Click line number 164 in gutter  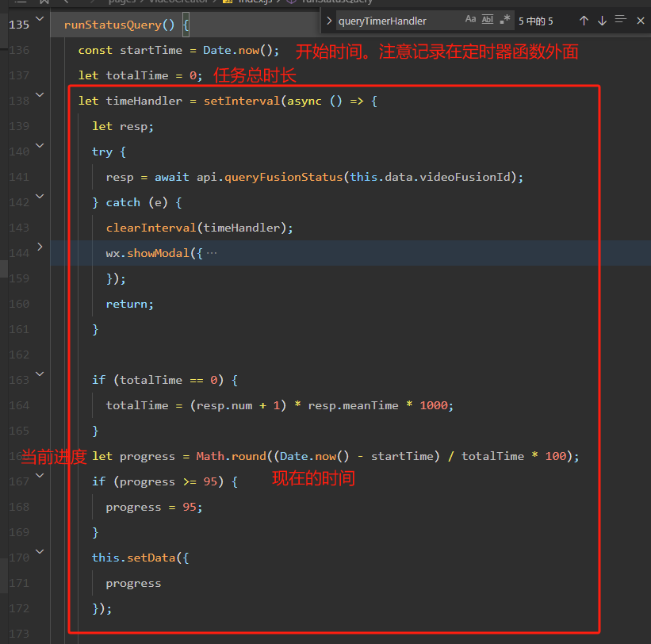point(19,405)
